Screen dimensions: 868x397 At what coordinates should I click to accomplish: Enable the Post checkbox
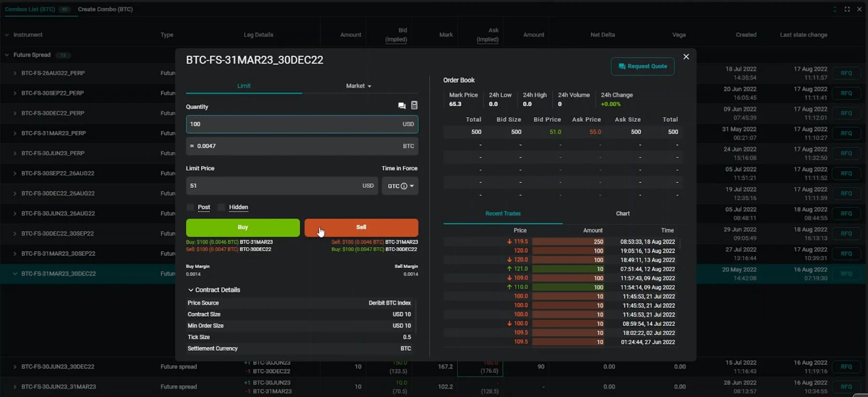(x=190, y=207)
